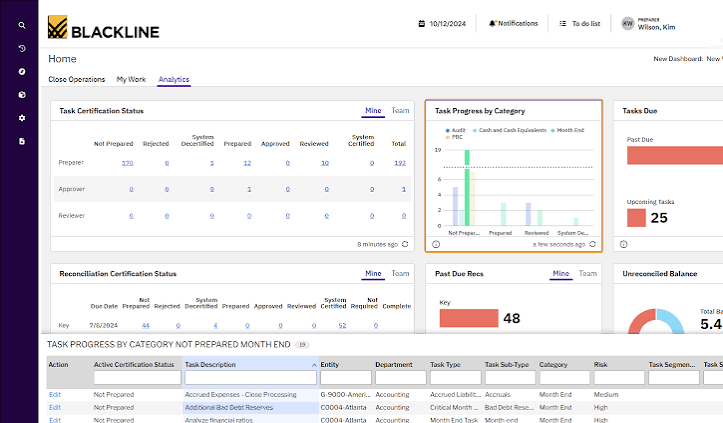The image size is (723, 423).
Task: Edit the Analyze financial ratios task
Action: 55,420
